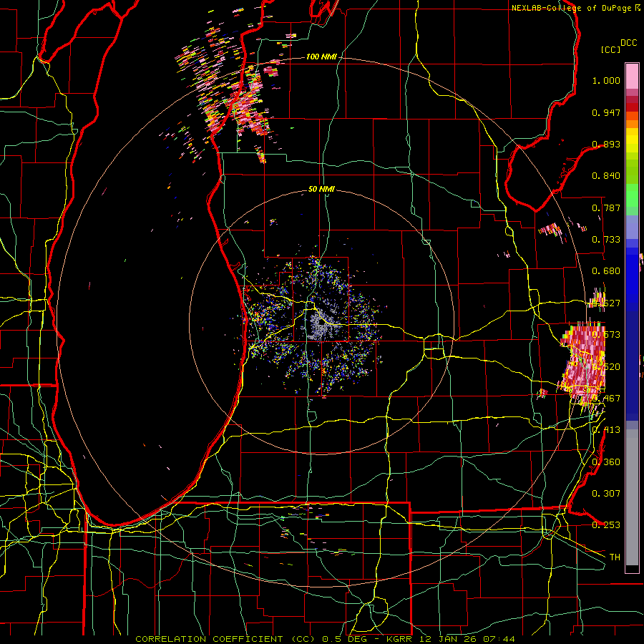
Task: Select the 0.413 scale label
Action: coord(606,430)
